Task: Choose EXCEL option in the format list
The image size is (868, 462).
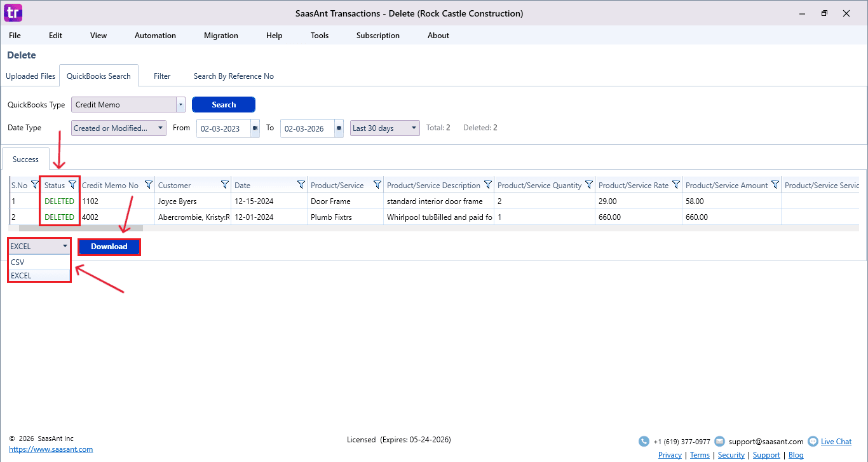Action: [x=39, y=276]
